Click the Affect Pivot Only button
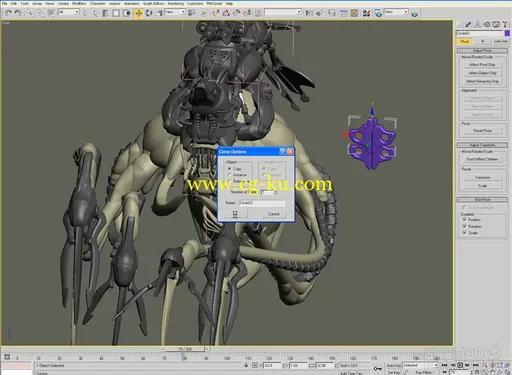The image size is (512, 375). click(x=482, y=65)
